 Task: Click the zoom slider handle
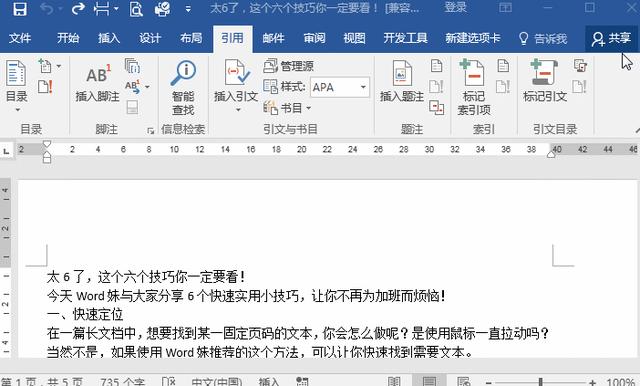tap(540, 382)
